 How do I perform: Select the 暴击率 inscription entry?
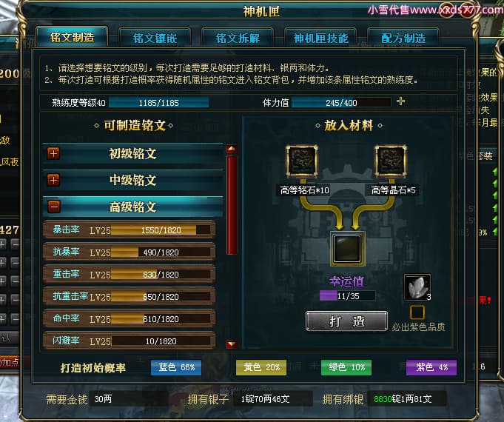[130, 230]
